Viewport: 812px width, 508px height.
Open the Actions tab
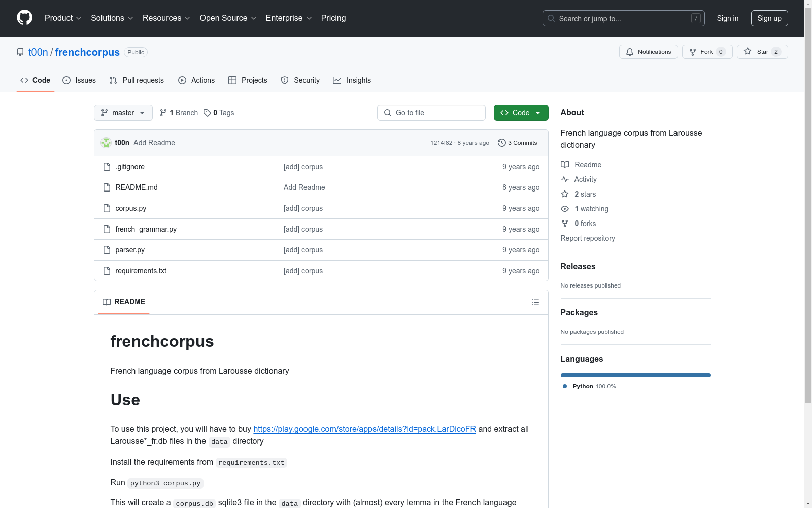[x=196, y=80]
